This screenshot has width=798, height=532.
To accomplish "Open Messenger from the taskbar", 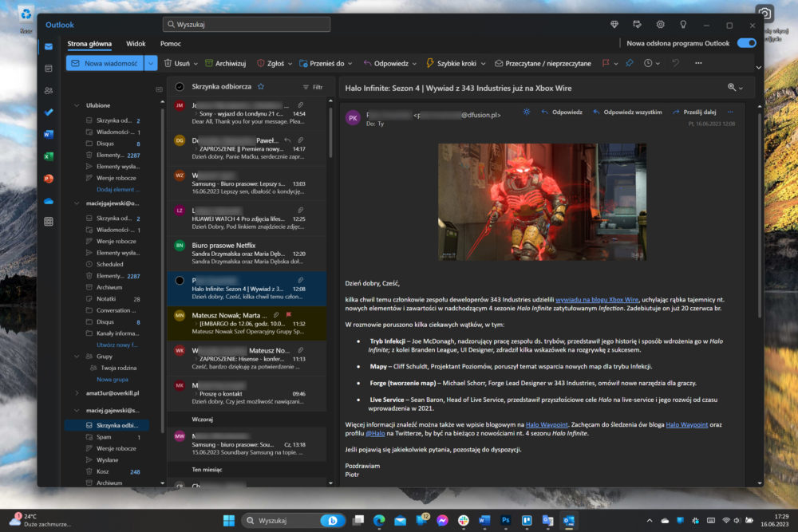I will tap(442, 520).
